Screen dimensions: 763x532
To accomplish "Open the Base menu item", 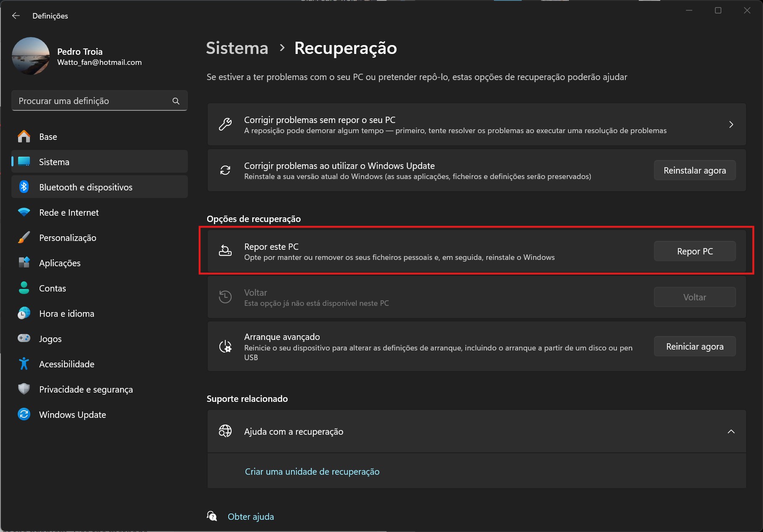I will click(x=99, y=136).
